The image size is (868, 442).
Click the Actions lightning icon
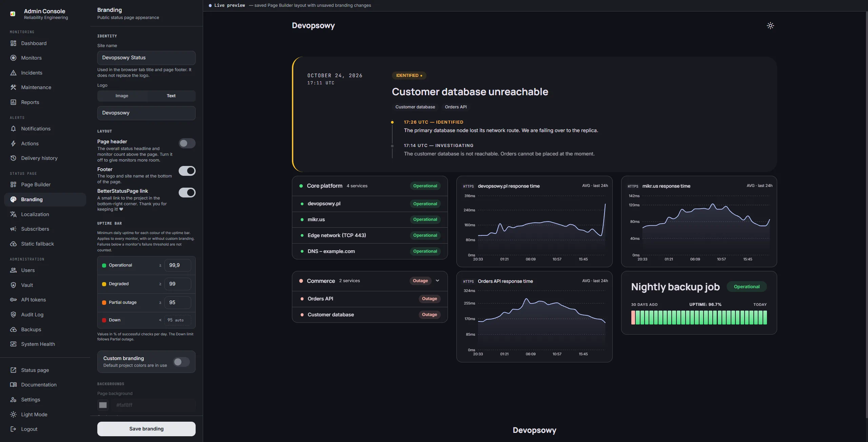pyautogui.click(x=13, y=144)
